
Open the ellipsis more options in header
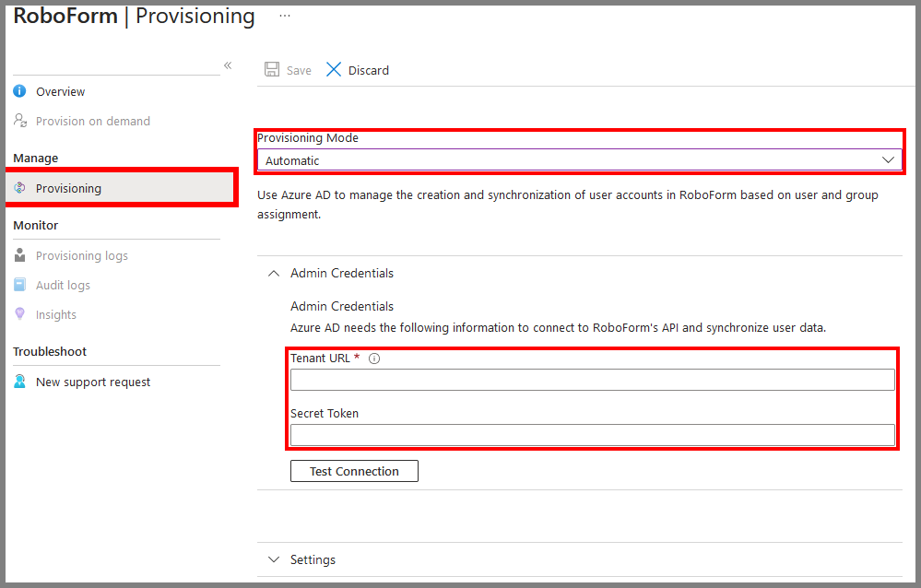285,16
